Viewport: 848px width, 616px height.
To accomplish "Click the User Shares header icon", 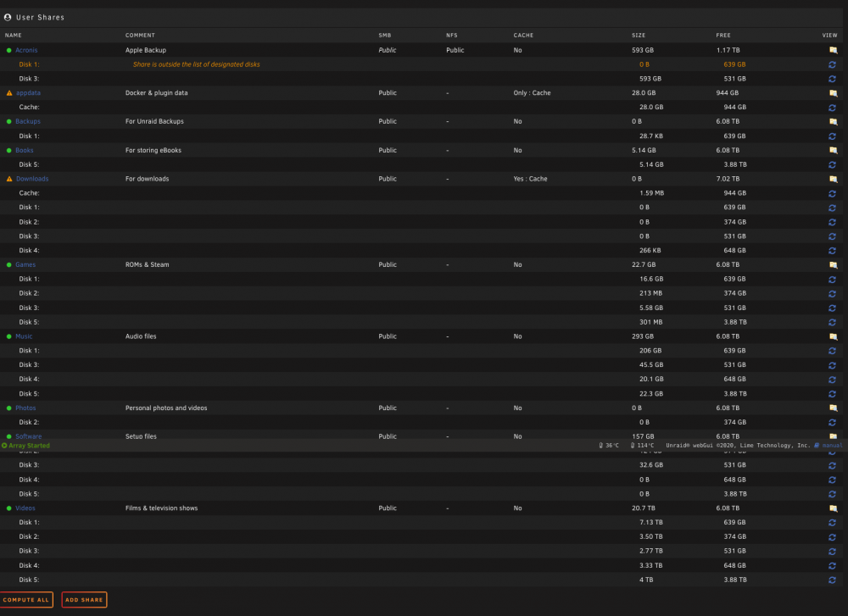I will (x=8, y=17).
